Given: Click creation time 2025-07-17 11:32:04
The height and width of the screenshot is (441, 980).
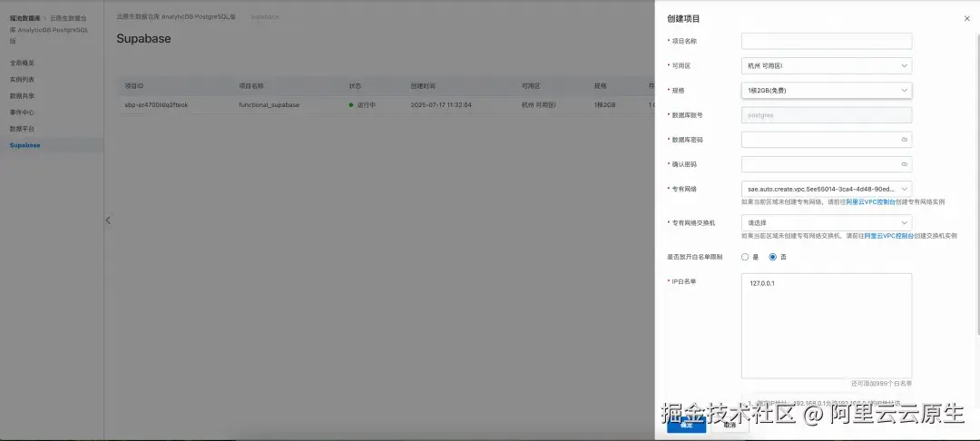Looking at the screenshot, I should [441, 105].
